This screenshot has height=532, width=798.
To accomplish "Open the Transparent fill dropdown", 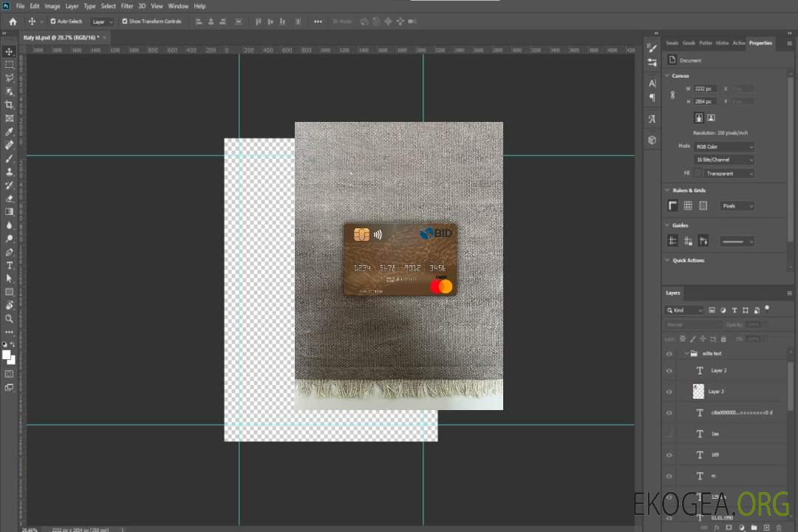I will click(x=729, y=174).
